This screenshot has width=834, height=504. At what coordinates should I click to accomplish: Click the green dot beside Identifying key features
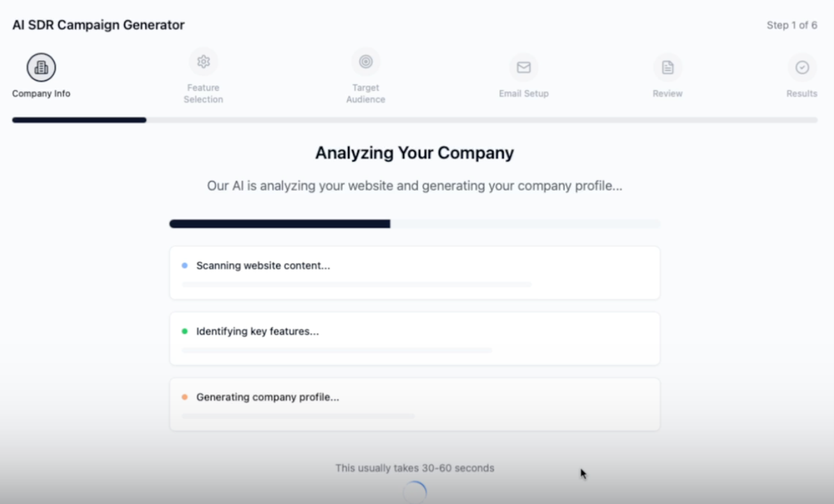click(x=185, y=331)
